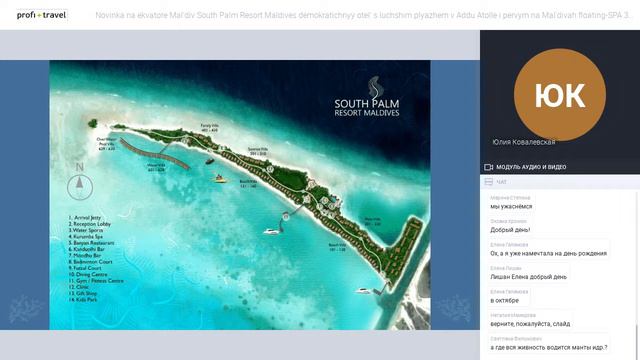
Task: Click chat message Лишан Елена добрый день
Action: pos(529,277)
